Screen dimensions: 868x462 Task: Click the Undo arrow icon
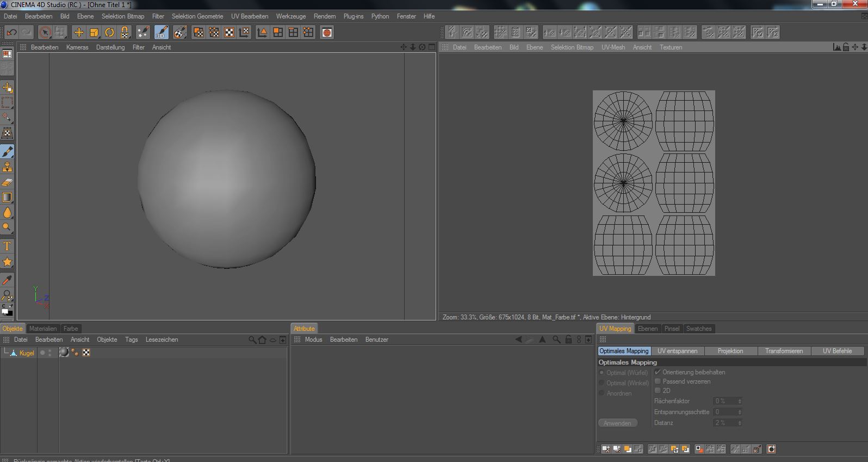[11, 33]
